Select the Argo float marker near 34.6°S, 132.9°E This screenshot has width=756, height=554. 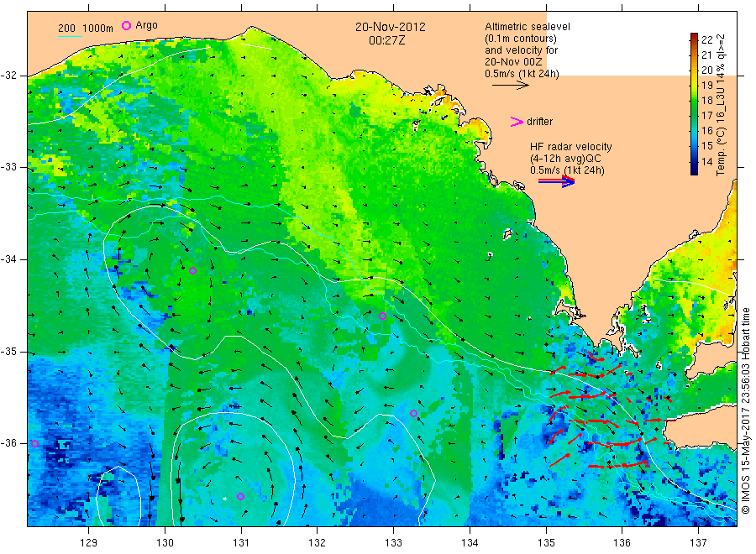pos(382,316)
